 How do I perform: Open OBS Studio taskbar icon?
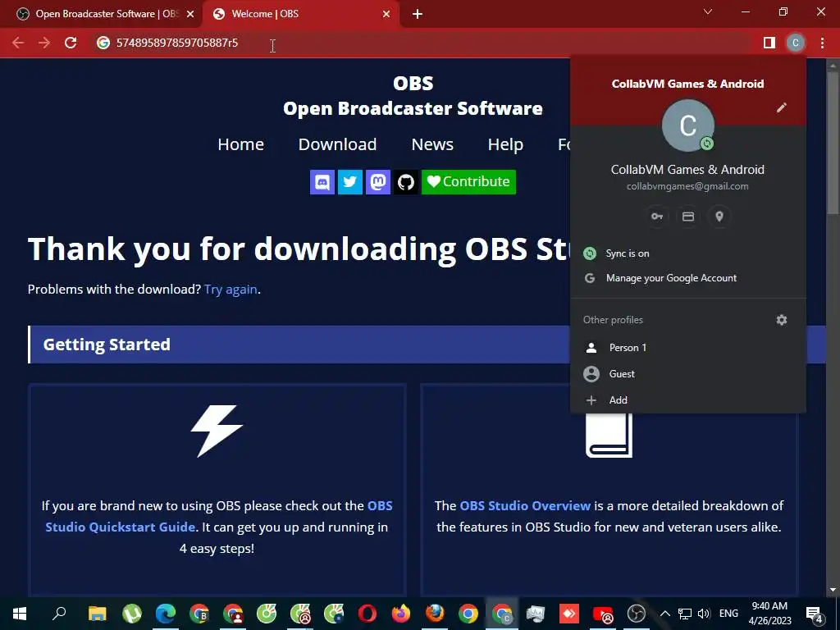(637, 614)
